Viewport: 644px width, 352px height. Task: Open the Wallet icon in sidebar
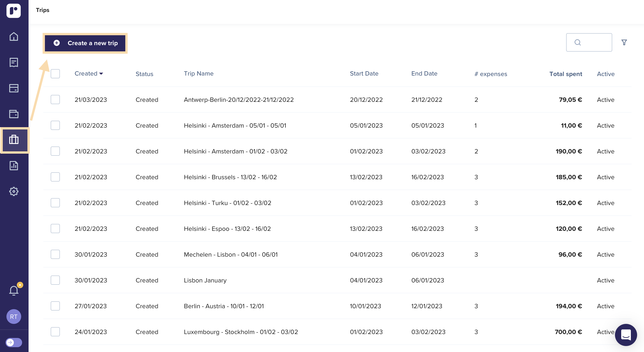14,114
